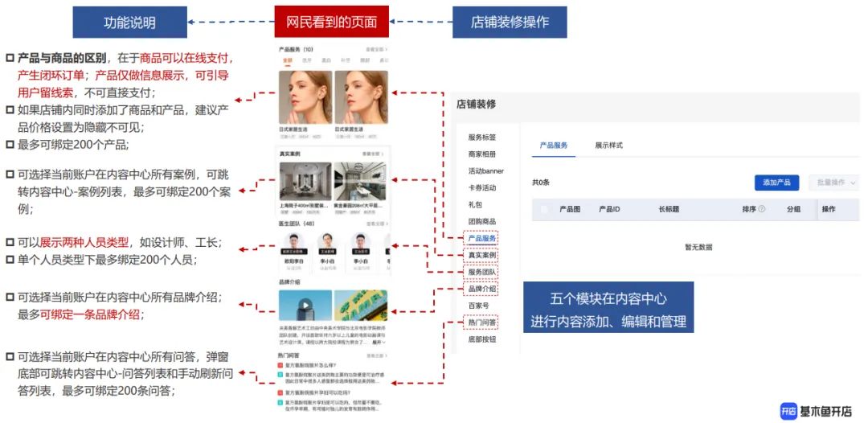Click the help icon beside 排序 column

762,209
